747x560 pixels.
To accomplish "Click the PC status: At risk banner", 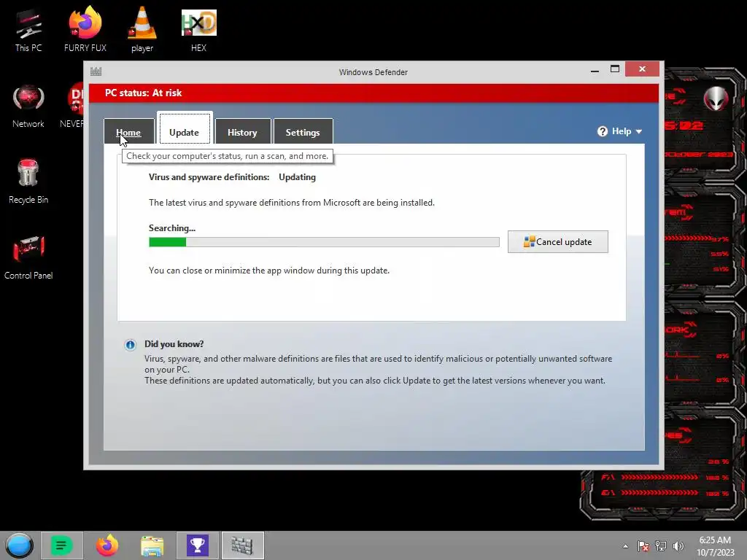I will (374, 93).
